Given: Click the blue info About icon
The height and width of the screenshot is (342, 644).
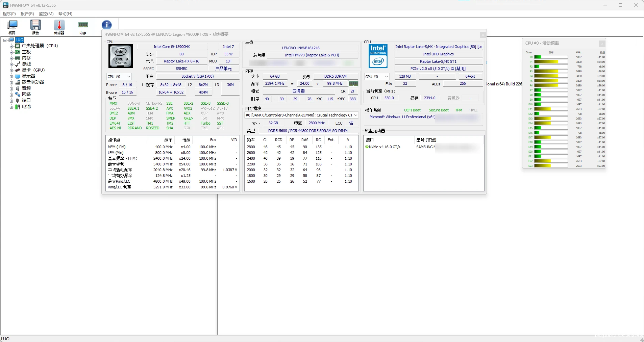Looking at the screenshot, I should 106,25.
